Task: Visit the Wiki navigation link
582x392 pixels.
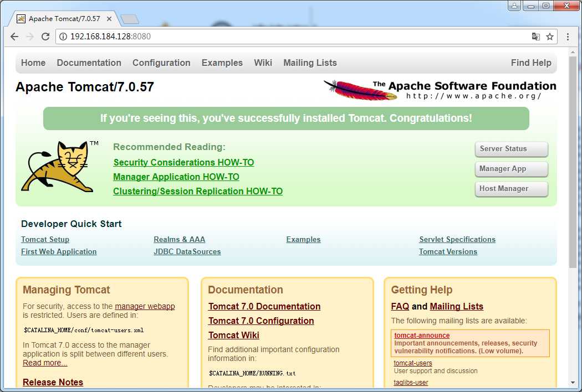Action: (263, 63)
